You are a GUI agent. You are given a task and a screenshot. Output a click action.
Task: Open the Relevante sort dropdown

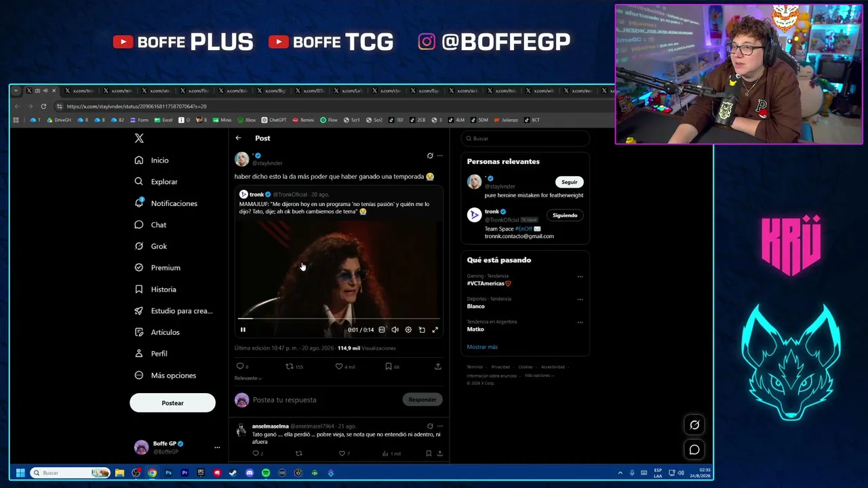(x=248, y=378)
